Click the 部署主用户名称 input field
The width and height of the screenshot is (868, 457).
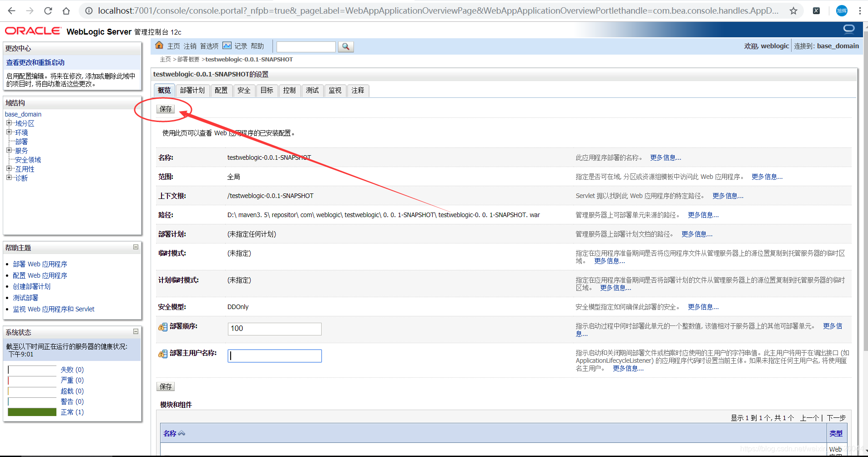click(274, 355)
